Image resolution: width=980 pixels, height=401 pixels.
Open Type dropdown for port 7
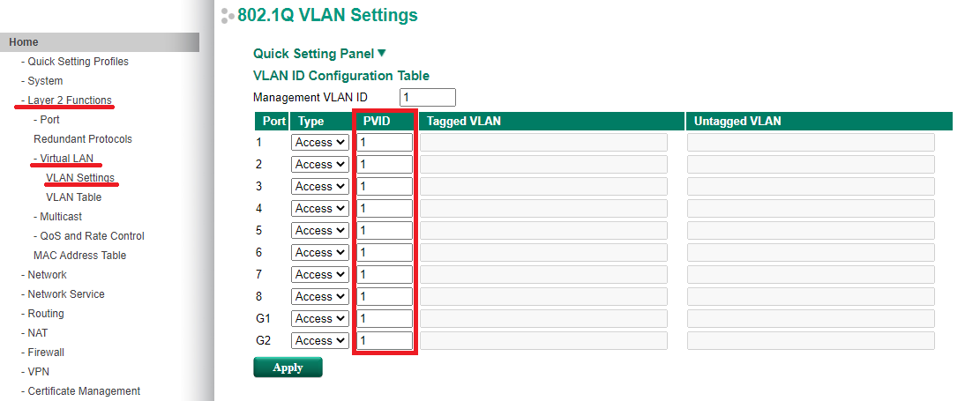(x=320, y=274)
